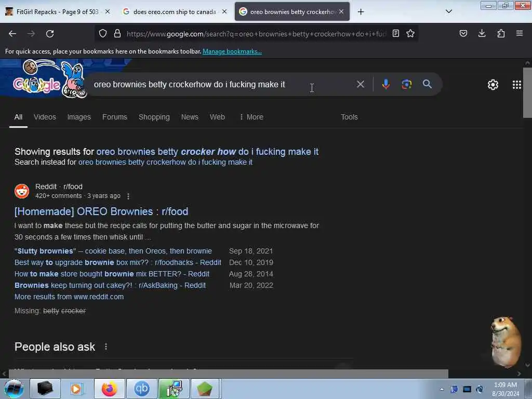Screen dimensions: 532x399
Task: Select the Shopping search filter
Action: tap(154, 117)
